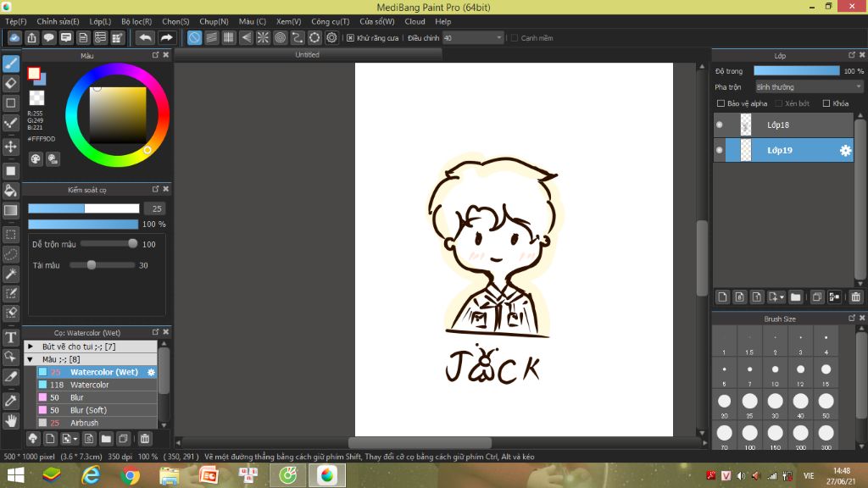Hide the Lớp18 layer visibility dot
Image resolution: width=868 pixels, height=488 pixels.
click(719, 125)
